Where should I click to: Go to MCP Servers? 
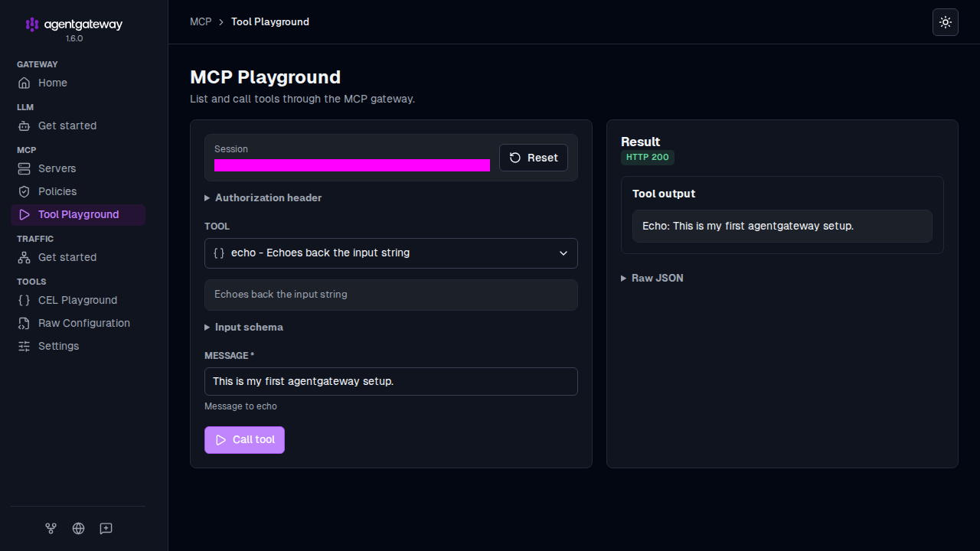tap(78, 168)
